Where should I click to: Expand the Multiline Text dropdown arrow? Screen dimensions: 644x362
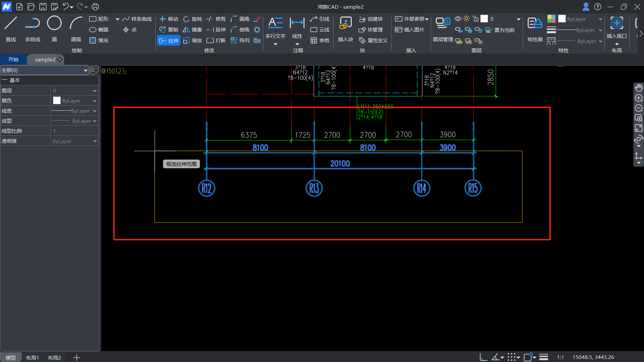275,44
